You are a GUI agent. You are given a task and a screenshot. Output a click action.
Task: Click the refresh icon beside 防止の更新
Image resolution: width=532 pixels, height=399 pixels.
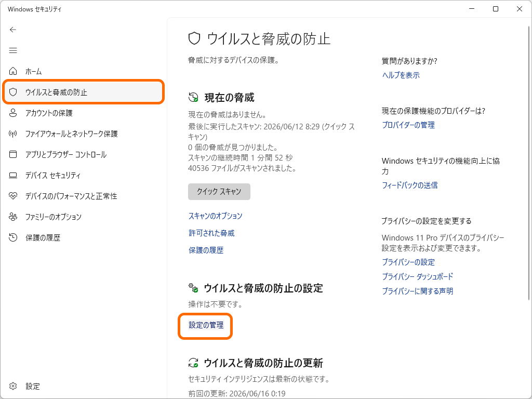tap(193, 363)
